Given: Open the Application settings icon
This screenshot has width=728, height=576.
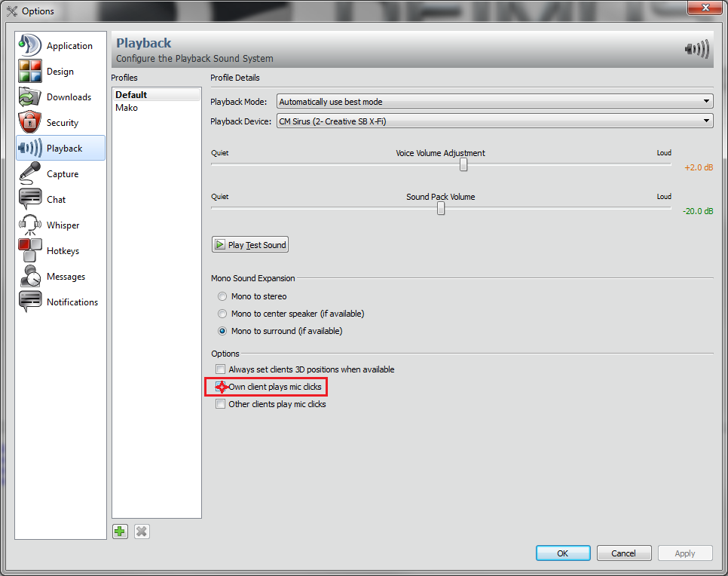Looking at the screenshot, I should (29, 46).
